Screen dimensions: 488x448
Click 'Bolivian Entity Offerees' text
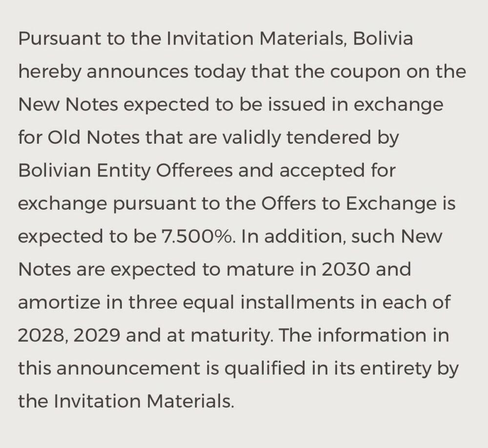[125, 171]
